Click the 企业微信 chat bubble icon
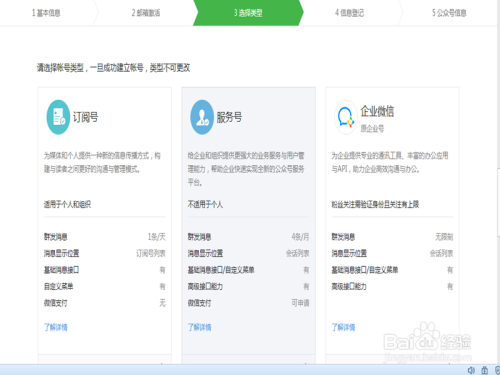This screenshot has width=500, height=375. point(346,117)
